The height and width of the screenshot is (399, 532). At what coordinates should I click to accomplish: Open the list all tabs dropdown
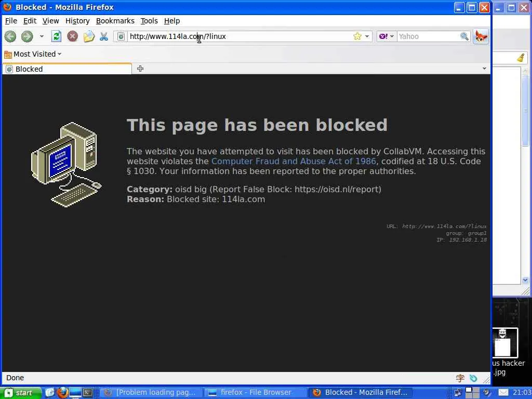484,69
